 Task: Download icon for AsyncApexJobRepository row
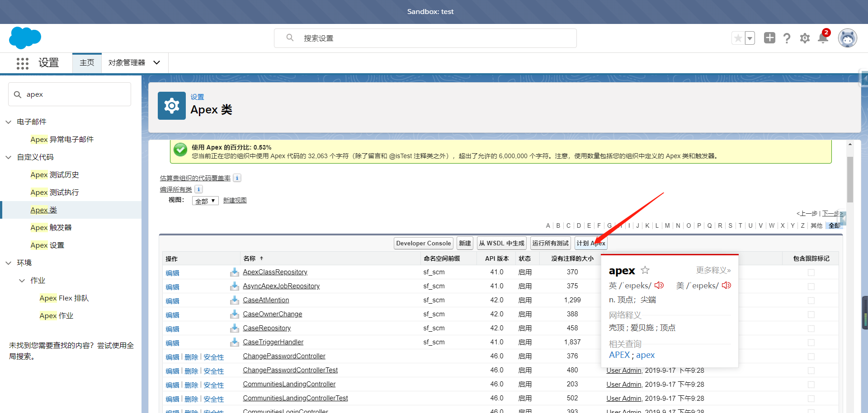(x=234, y=286)
